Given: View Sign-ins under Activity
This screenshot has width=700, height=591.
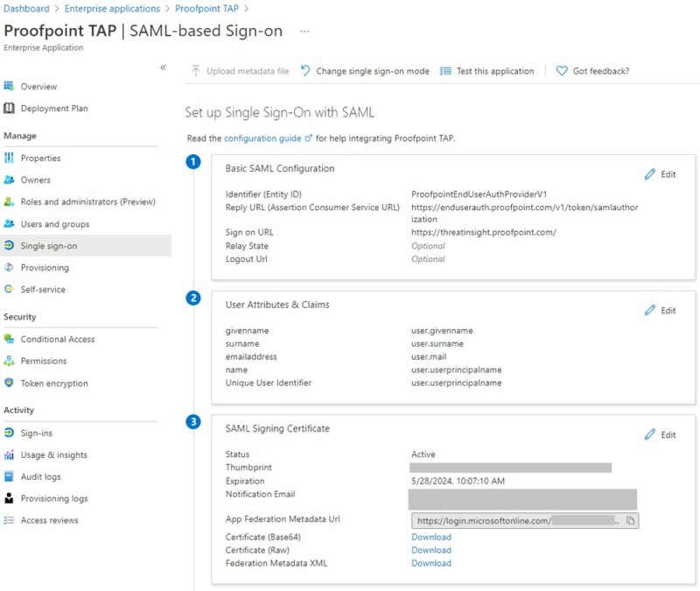Looking at the screenshot, I should pyautogui.click(x=39, y=432).
